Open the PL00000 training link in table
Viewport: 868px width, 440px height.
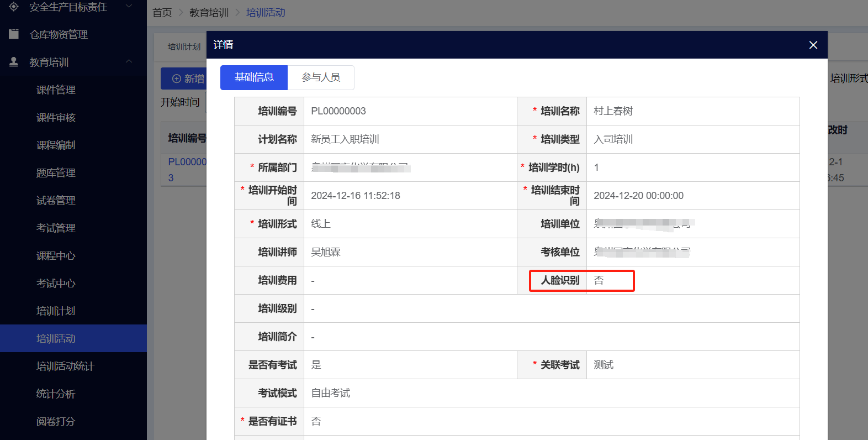point(187,170)
